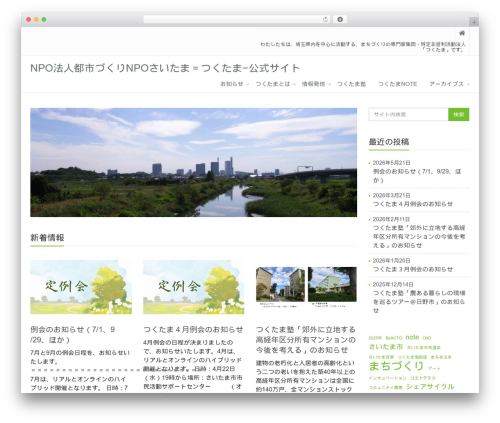
Task: Expand the 情報発信 menu arrow
Action: (329, 84)
